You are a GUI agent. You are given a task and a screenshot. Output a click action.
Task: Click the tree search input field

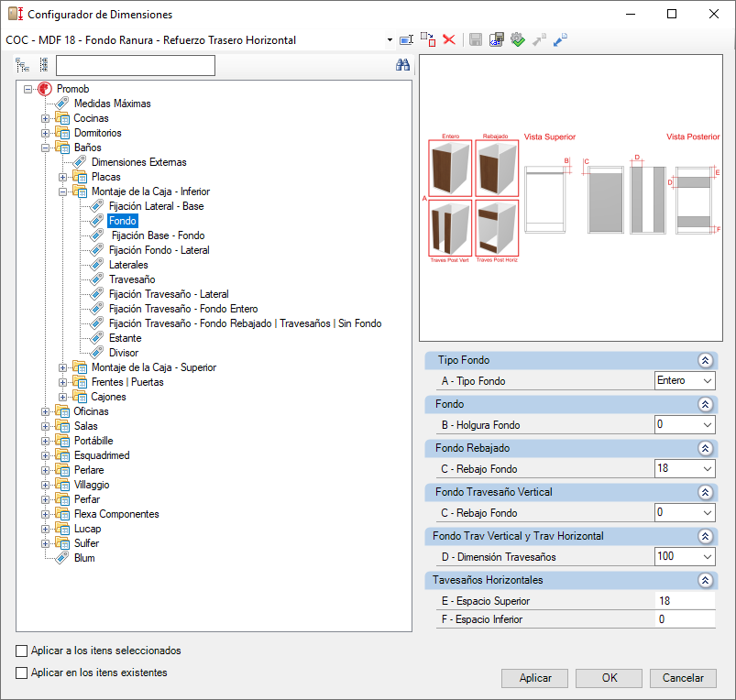point(136,65)
